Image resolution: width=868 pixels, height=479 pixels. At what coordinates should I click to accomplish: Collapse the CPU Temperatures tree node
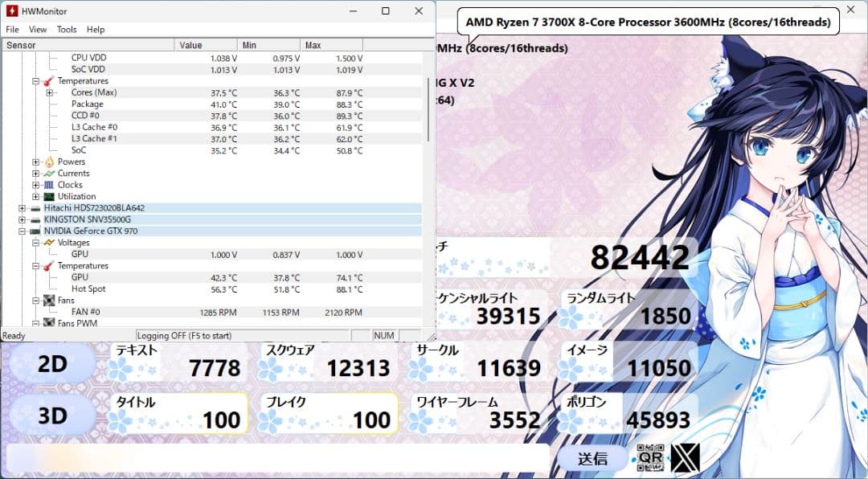coord(35,81)
